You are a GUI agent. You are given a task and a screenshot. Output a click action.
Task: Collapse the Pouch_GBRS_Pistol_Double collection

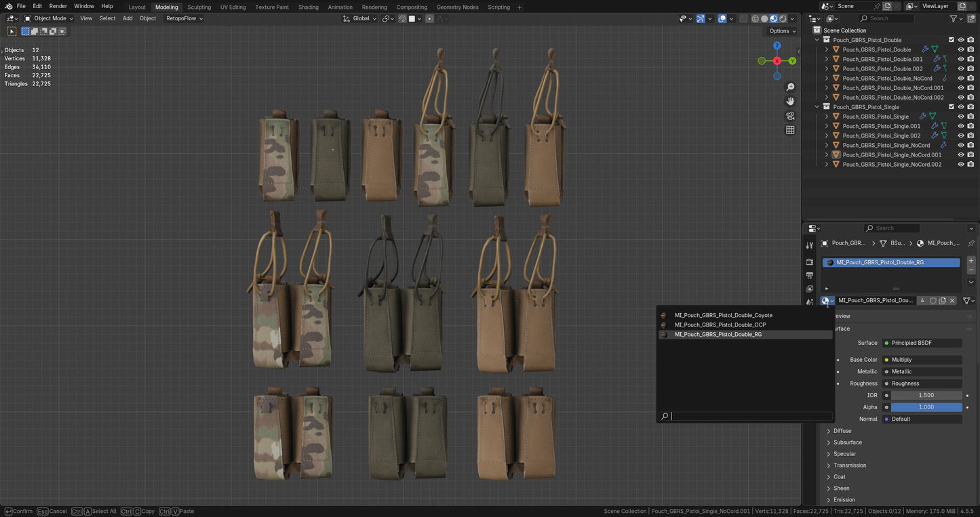point(817,40)
